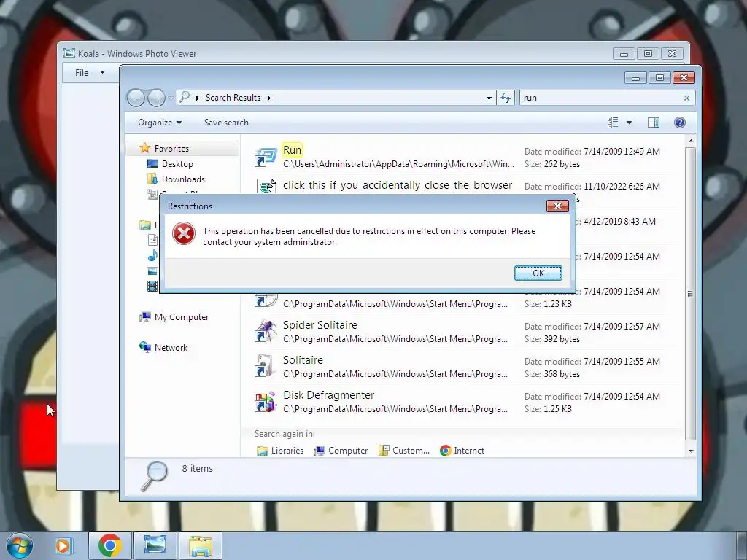The image size is (747, 560).
Task: Select My Computer in the navigation pane
Action: [181, 317]
